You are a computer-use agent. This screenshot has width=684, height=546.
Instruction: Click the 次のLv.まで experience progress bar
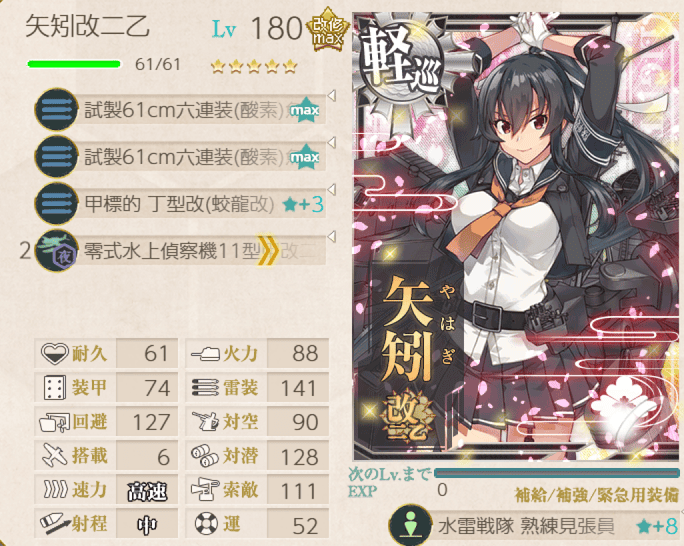click(557, 473)
